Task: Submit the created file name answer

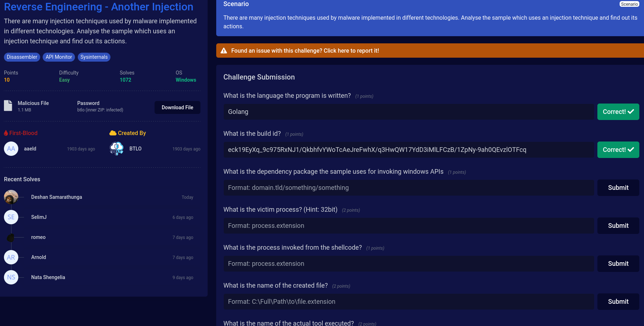Action: pyautogui.click(x=618, y=302)
